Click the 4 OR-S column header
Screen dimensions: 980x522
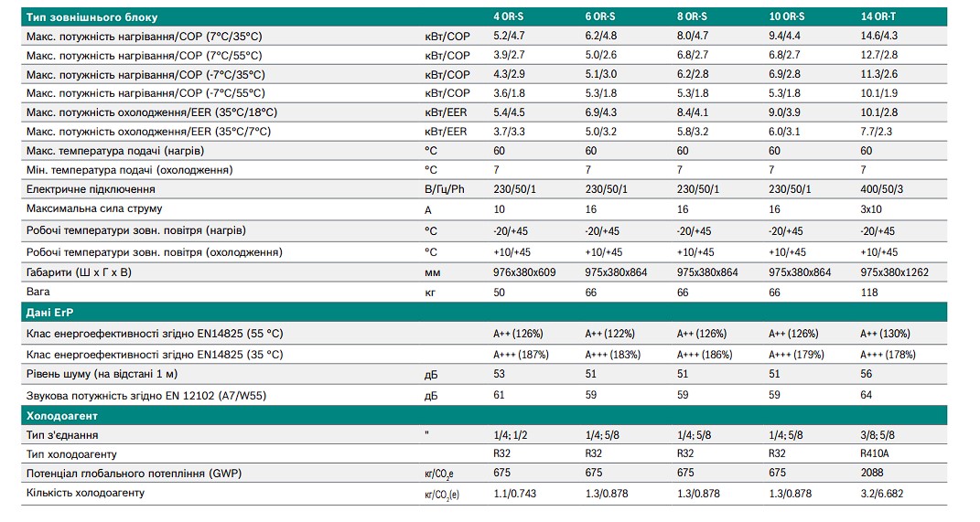tap(509, 16)
